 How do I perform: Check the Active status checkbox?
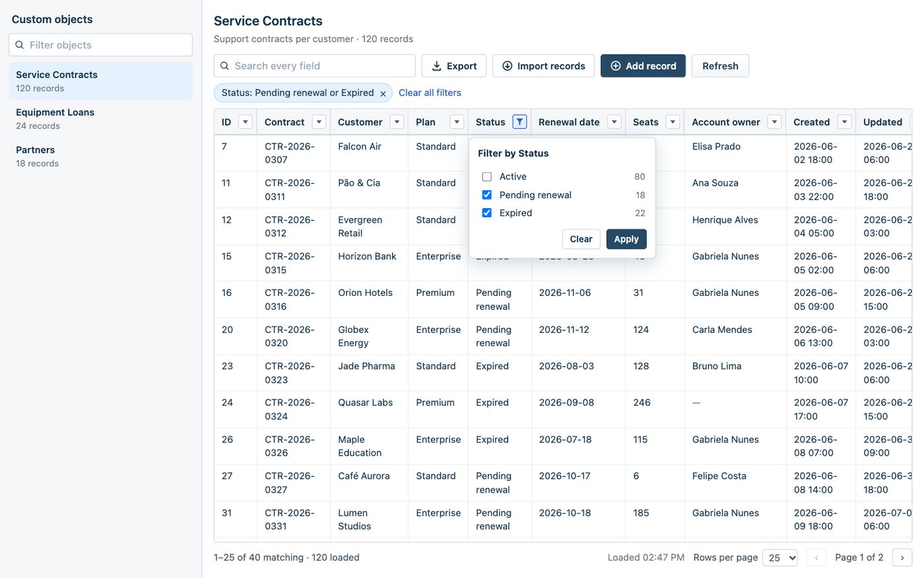click(487, 176)
